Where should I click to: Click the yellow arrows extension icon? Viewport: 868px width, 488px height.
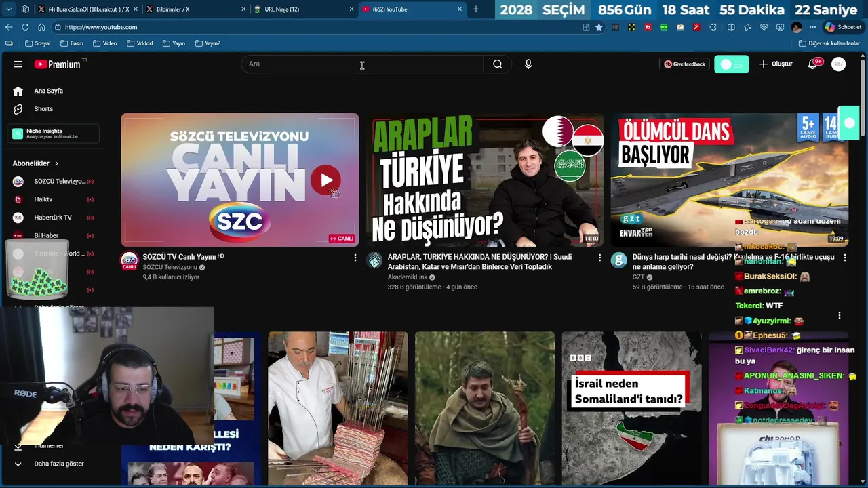click(x=631, y=27)
